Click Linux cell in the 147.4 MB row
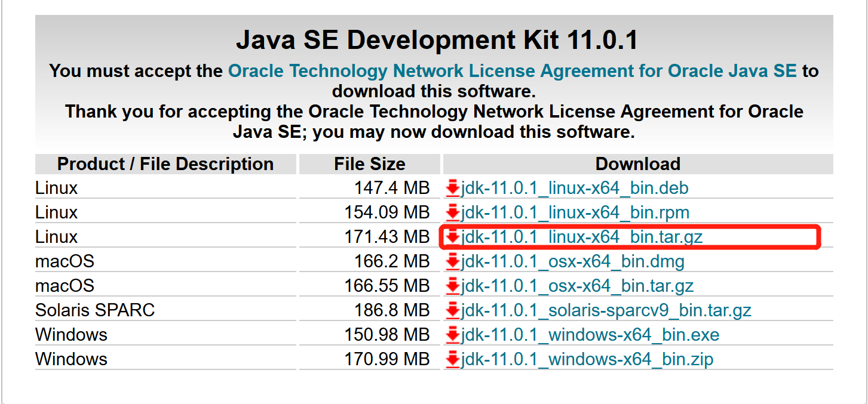This screenshot has width=868, height=404. pyautogui.click(x=165, y=189)
